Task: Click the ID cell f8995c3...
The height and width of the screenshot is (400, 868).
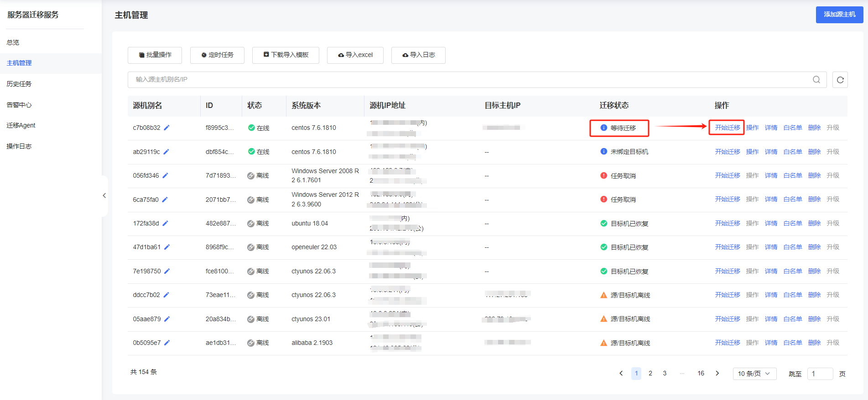Action: tap(220, 128)
